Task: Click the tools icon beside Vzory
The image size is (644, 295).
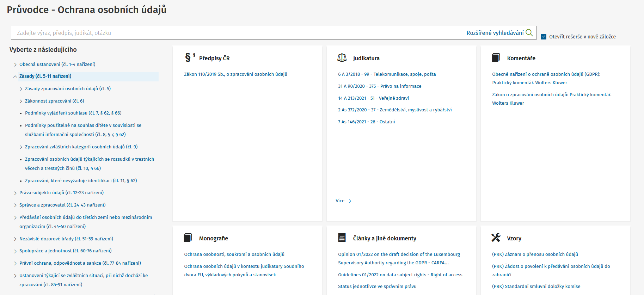Action: click(x=496, y=238)
